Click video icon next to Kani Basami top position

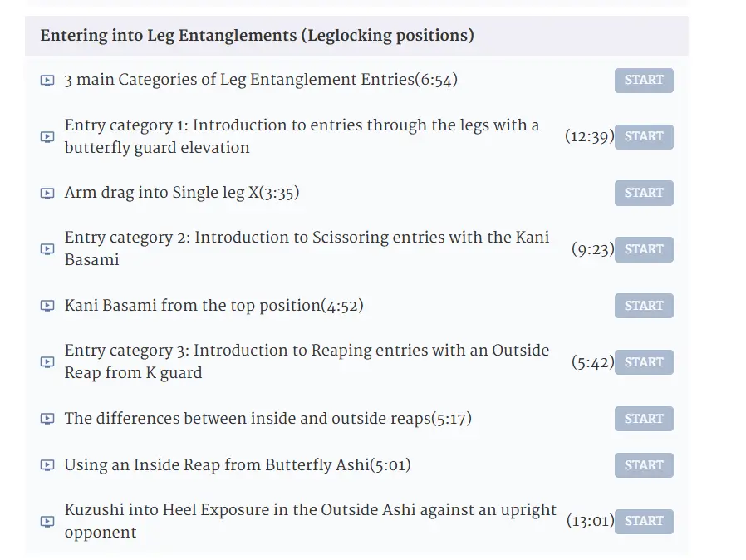(47, 306)
